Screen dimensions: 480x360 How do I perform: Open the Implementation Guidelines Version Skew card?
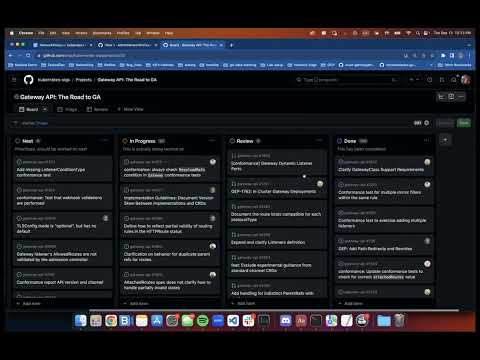(170, 197)
